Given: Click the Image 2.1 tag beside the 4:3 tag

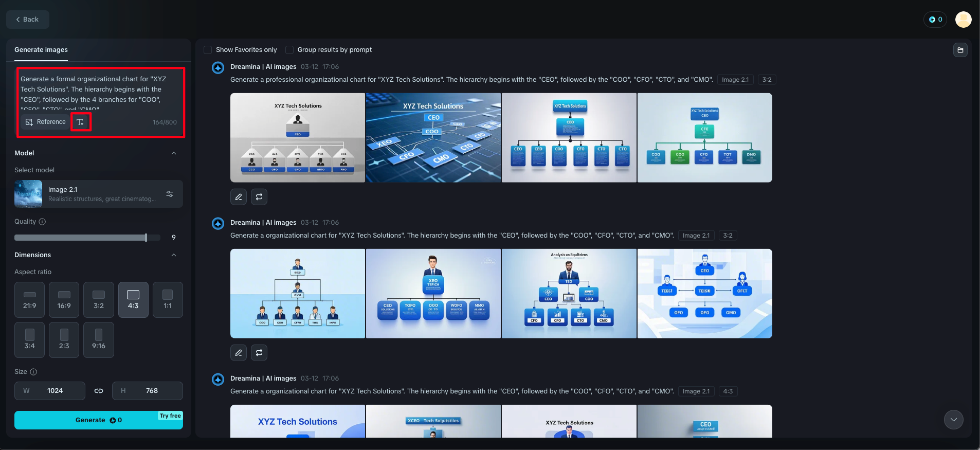Looking at the screenshot, I should coord(696,391).
